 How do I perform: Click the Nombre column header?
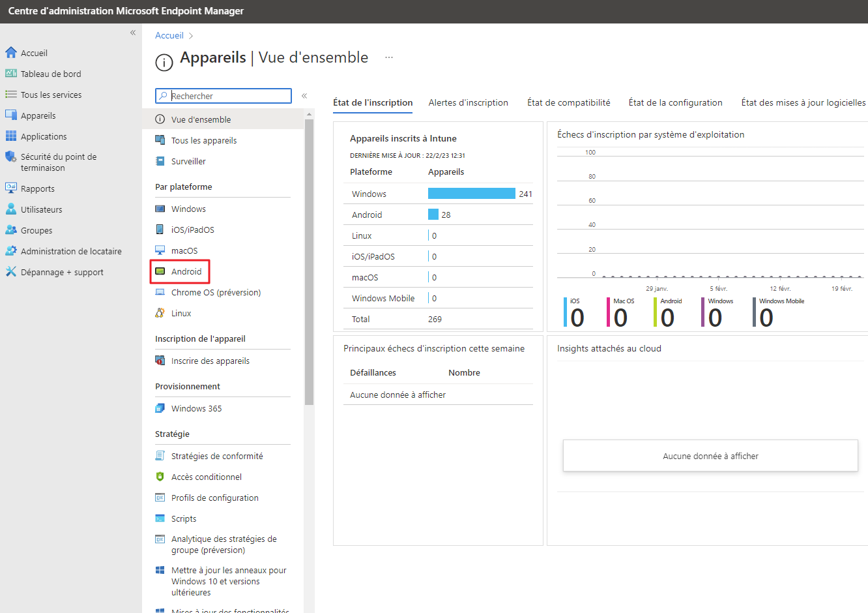point(464,372)
